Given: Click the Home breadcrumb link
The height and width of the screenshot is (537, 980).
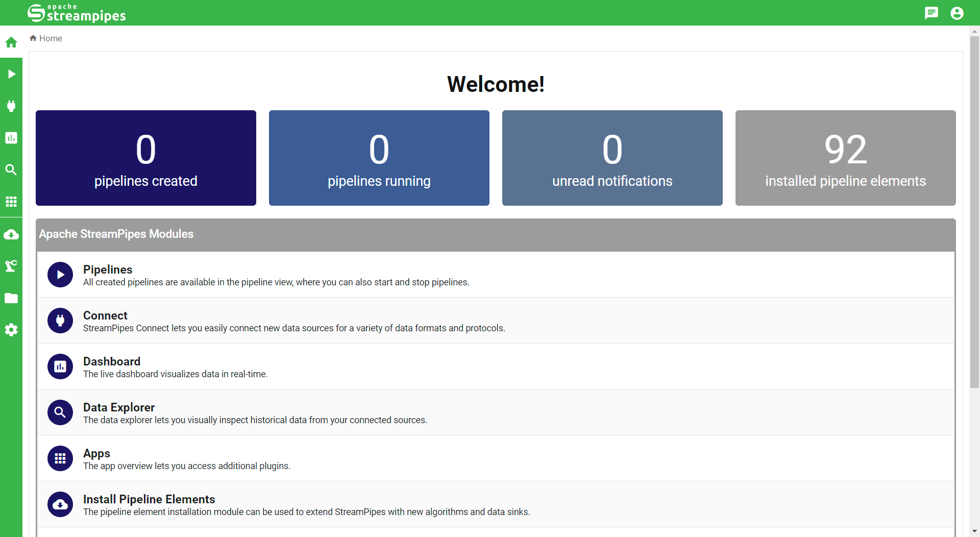Looking at the screenshot, I should (51, 38).
